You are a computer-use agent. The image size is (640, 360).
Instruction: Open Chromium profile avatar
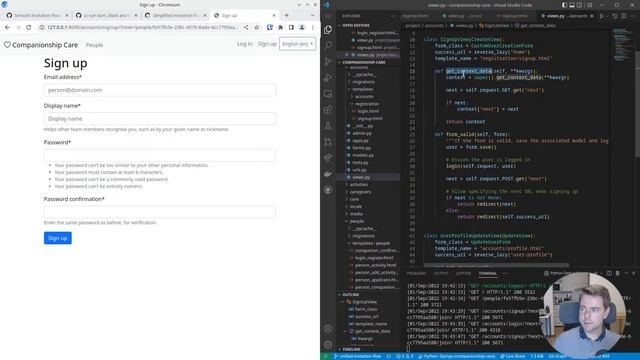[302, 27]
